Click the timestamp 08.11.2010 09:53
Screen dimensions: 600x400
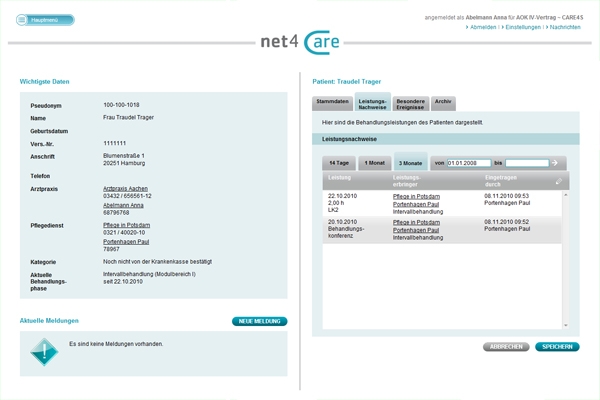tap(506, 196)
